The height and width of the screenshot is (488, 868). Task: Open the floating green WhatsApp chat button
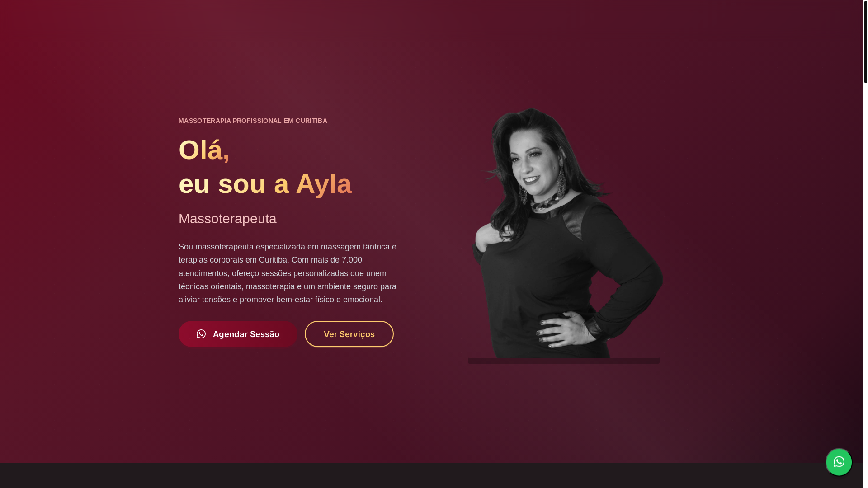click(839, 462)
